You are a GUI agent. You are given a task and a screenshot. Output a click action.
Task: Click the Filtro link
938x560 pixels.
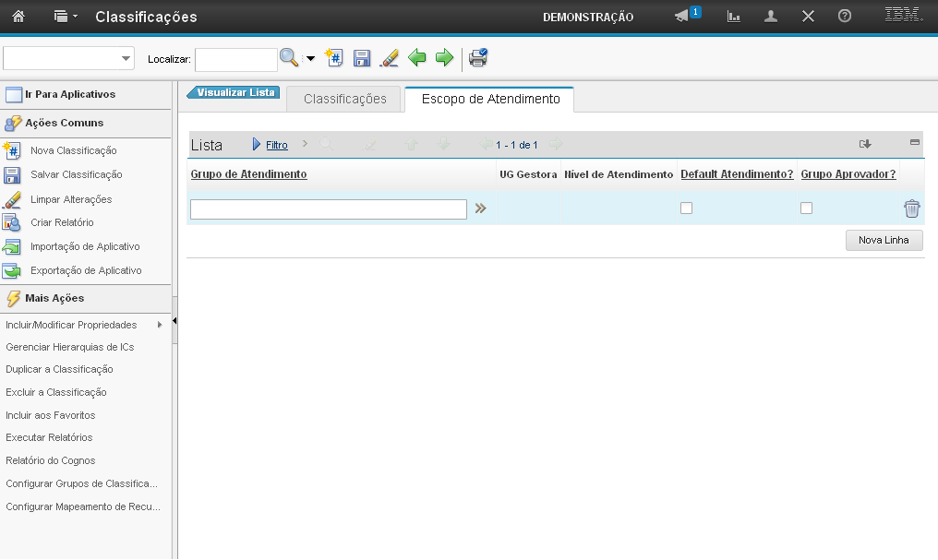(x=276, y=145)
